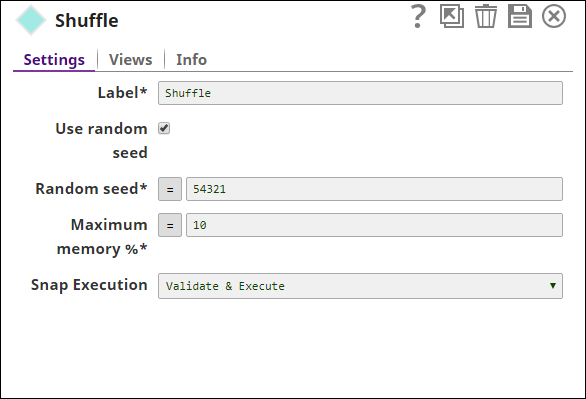Screen dimensions: 586x399
Task: Open the Snap Execution dropdown
Action: pos(360,286)
